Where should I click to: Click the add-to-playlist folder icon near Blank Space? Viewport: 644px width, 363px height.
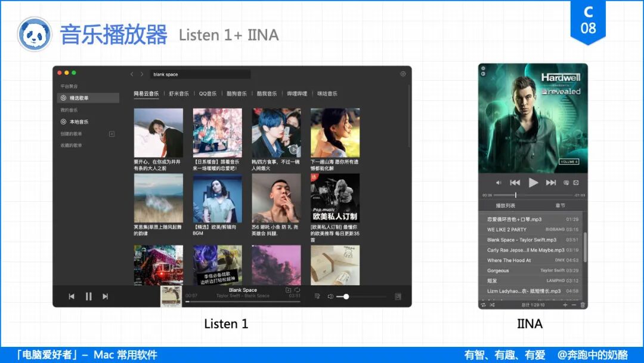(289, 290)
